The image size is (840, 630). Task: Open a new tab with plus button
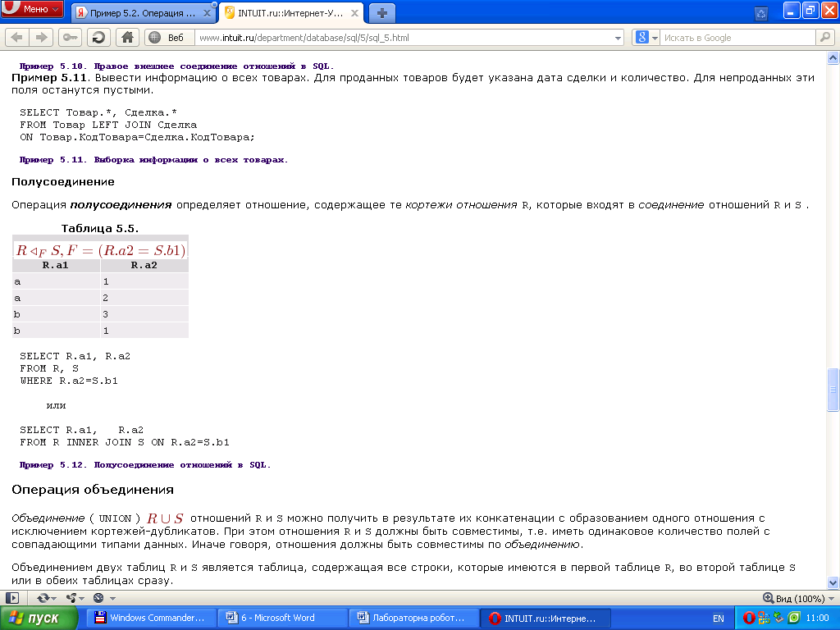381,13
